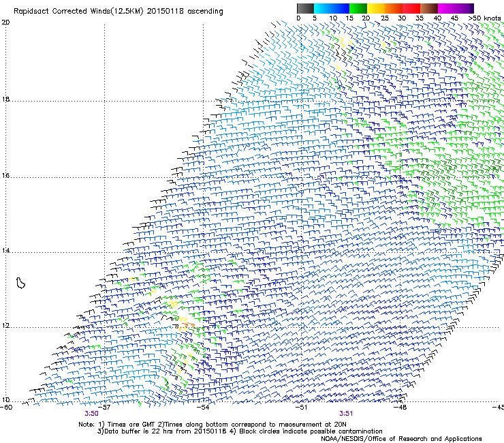Click the latitude axis label 12
504x443 pixels.
point(5,326)
